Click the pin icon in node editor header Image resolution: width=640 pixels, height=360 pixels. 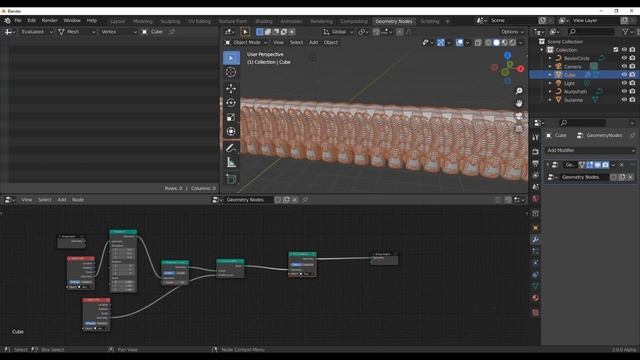[305, 200]
